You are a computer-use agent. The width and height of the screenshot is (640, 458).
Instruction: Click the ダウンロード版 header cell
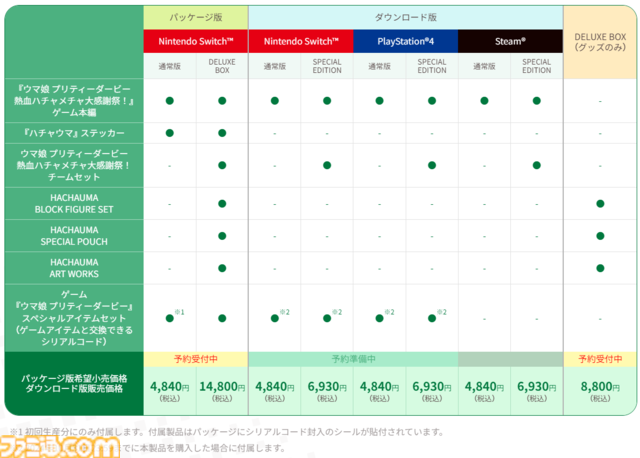coord(406,17)
